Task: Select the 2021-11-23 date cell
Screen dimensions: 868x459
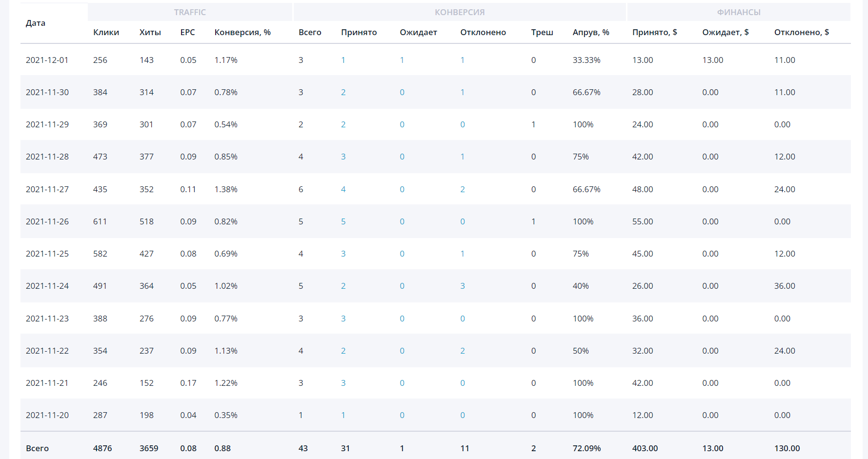Action: click(x=47, y=319)
